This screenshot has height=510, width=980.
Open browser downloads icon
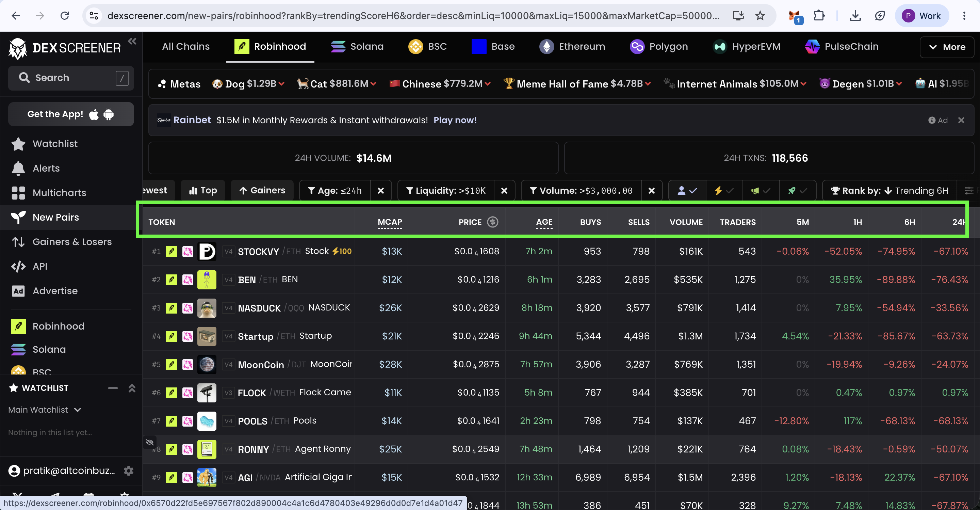coord(855,16)
